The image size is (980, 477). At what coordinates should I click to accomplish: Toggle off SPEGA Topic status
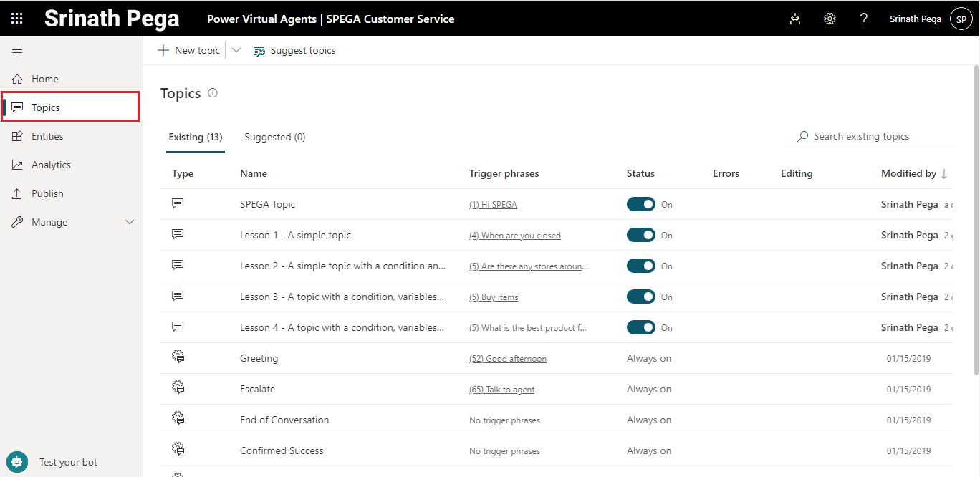pos(640,204)
